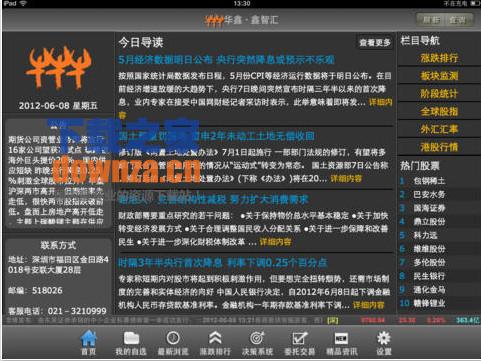Click the 客服电话 021-3210999 line

tap(57, 311)
